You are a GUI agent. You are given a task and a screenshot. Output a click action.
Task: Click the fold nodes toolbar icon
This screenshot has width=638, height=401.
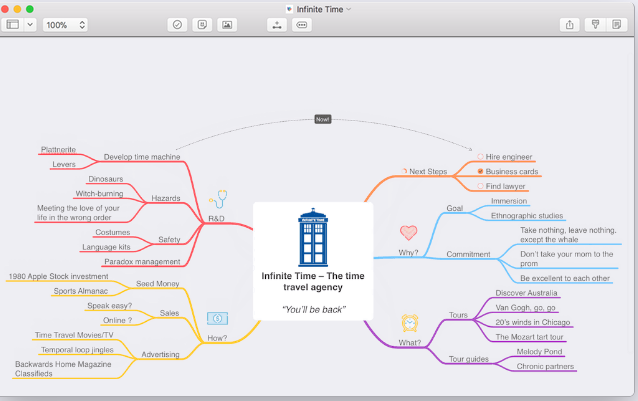pyautogui.click(x=302, y=24)
